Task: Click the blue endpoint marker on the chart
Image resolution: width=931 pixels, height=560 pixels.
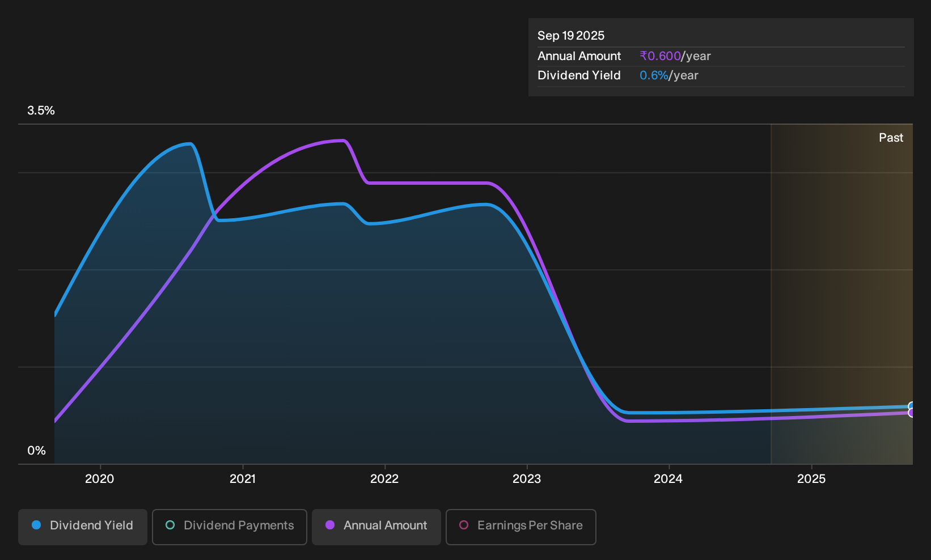Action: [x=912, y=406]
